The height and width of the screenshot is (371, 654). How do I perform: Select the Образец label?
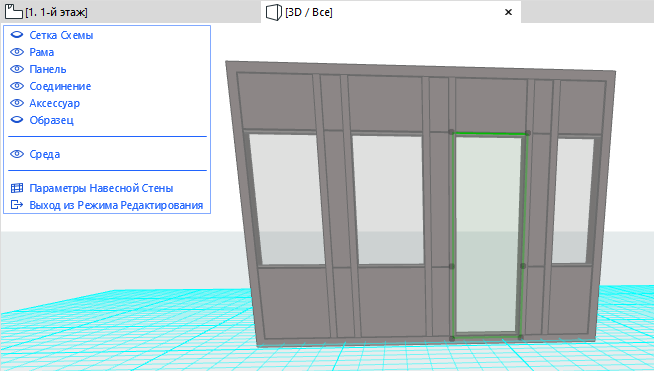[51, 121]
